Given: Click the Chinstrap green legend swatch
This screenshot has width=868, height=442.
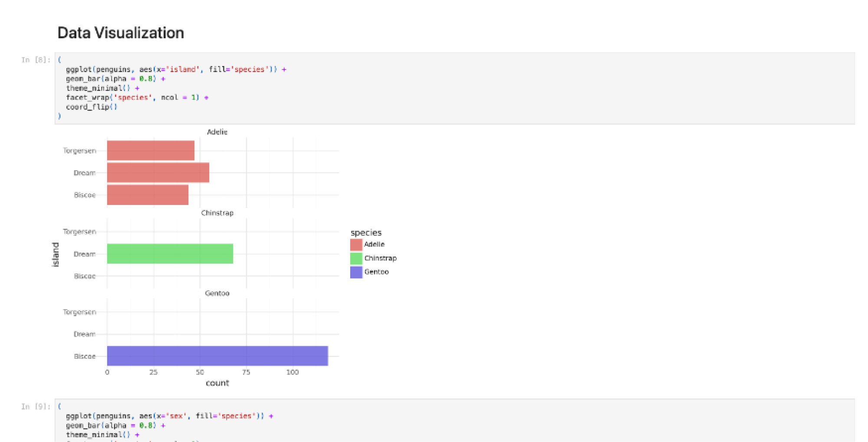Looking at the screenshot, I should (x=356, y=258).
